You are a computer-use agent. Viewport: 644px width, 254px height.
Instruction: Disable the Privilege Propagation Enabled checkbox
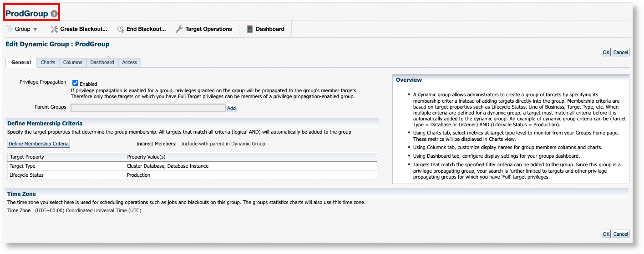click(x=76, y=83)
